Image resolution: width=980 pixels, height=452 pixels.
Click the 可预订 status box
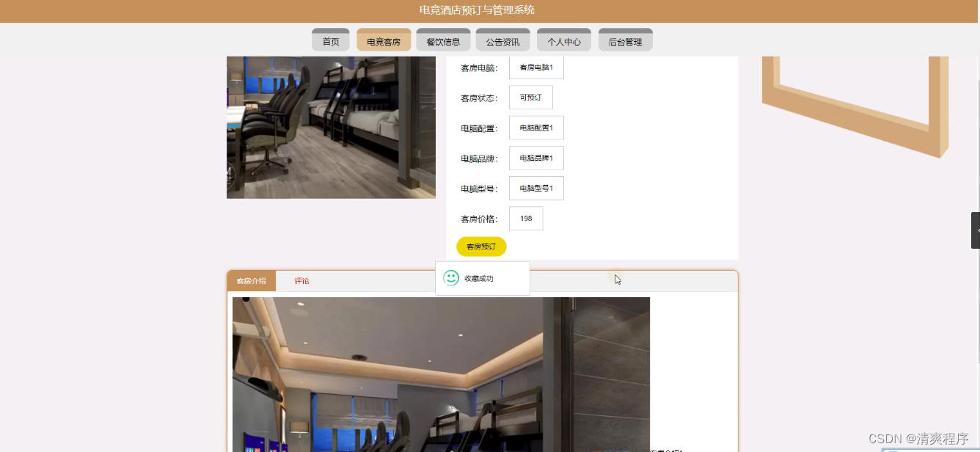point(531,98)
